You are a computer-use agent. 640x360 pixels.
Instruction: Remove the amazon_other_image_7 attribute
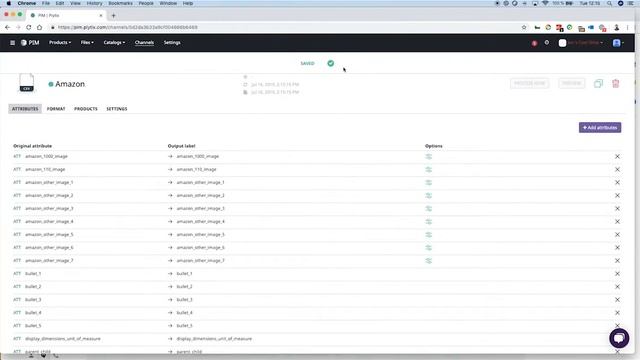pos(617,260)
